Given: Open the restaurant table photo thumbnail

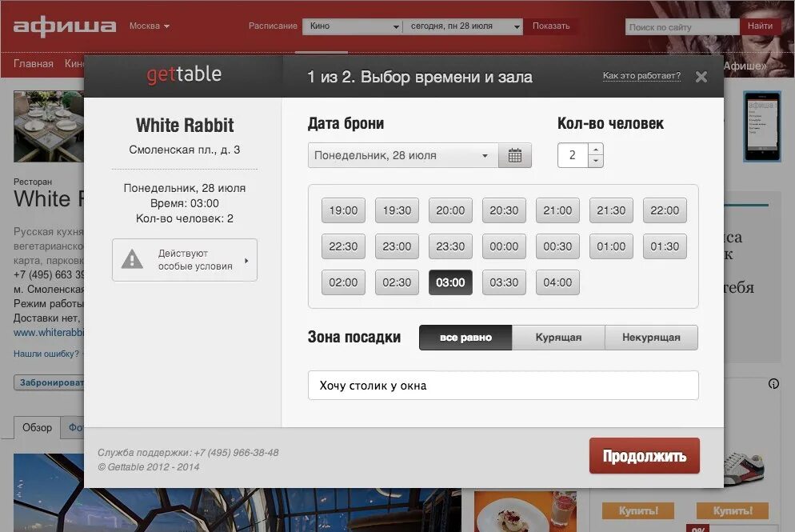Looking at the screenshot, I should click(49, 126).
